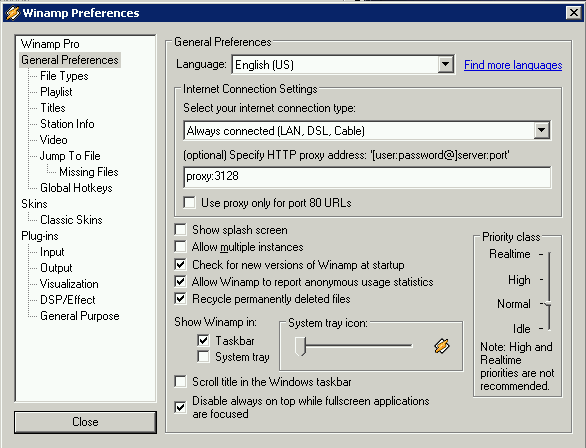
Task: Select Winamp Pro in the tree
Action: click(x=50, y=44)
